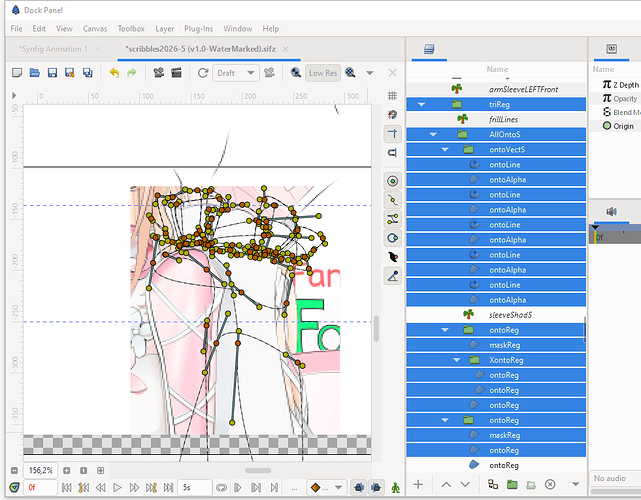Step back one frame
The image size is (641, 500).
[101, 487]
